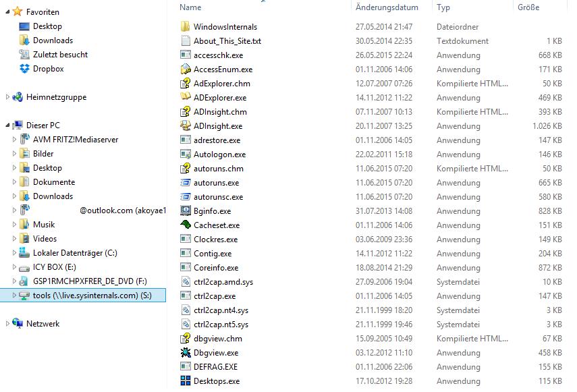The width and height of the screenshot is (577, 392).
Task: Click the Netzwerk icon
Action: 18,323
